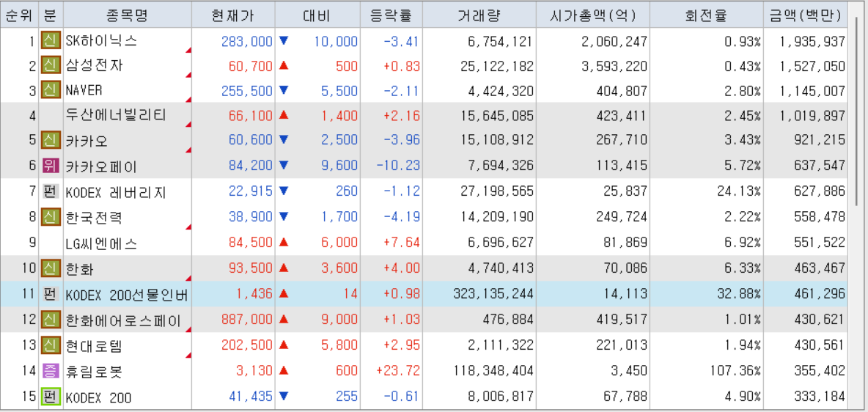Select the 카카오 stock name in row 5
Viewport: 868px width, 412px height.
coord(87,141)
